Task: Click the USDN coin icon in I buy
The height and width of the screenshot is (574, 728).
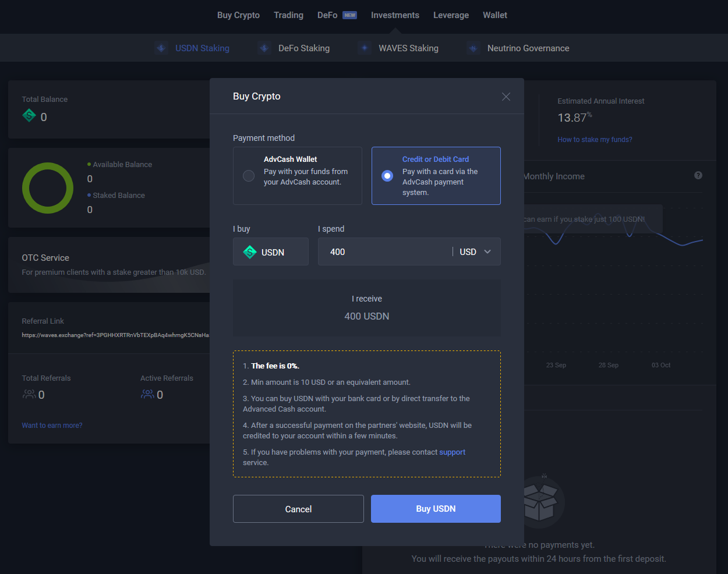Action: pos(250,252)
